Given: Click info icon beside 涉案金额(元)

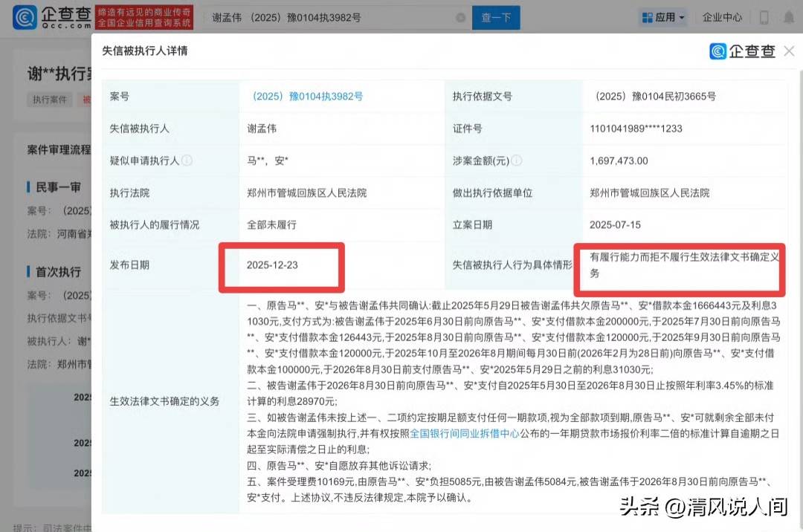Looking at the screenshot, I should coord(517,160).
